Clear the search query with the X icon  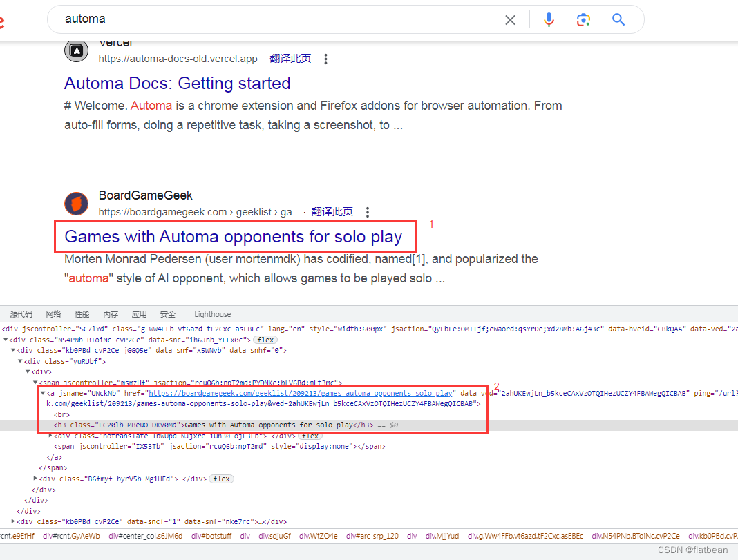click(510, 19)
